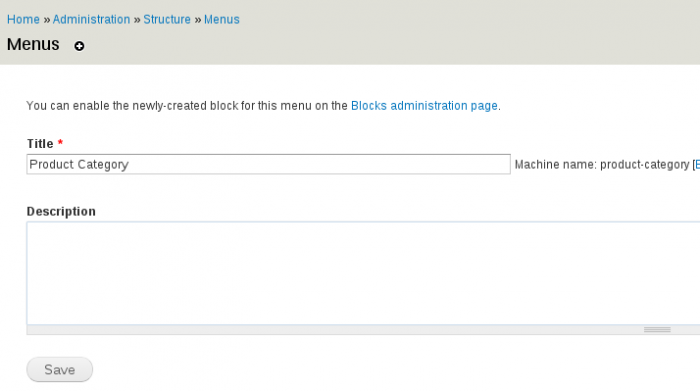The height and width of the screenshot is (391, 700).
Task: Click the Title field label
Action: [x=40, y=144]
